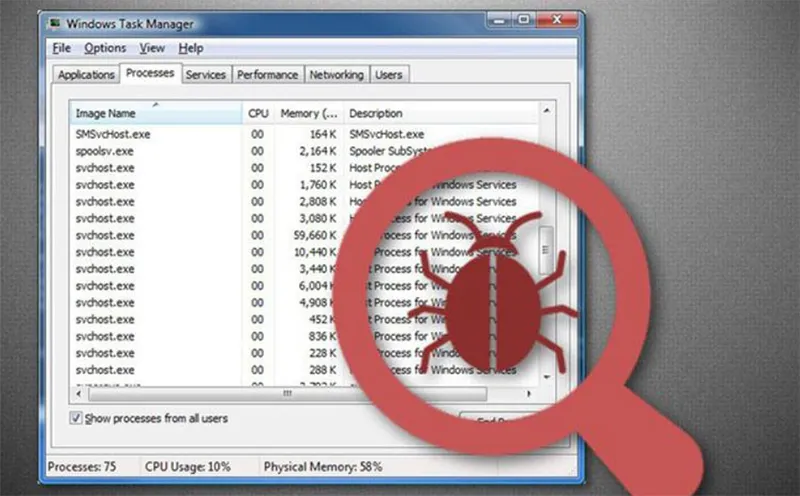Viewport: 800px width, 496px height.
Task: Select svchost.exe row using 59,660 K
Action: [x=304, y=235]
